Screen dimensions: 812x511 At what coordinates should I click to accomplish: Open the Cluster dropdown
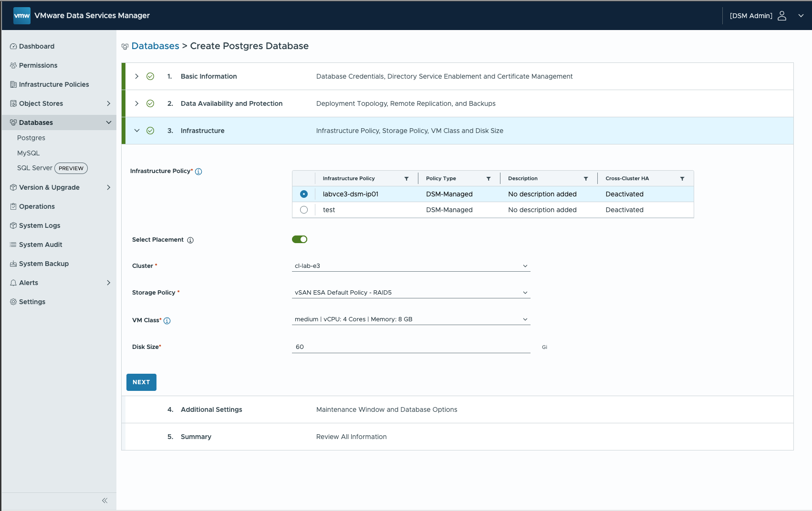[x=411, y=266]
